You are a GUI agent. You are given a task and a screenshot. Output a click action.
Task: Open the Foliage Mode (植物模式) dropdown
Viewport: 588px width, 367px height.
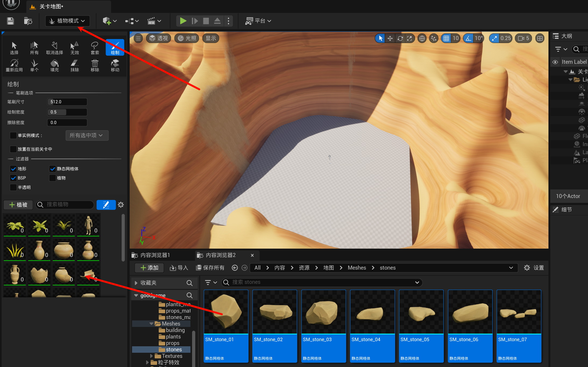click(x=68, y=21)
